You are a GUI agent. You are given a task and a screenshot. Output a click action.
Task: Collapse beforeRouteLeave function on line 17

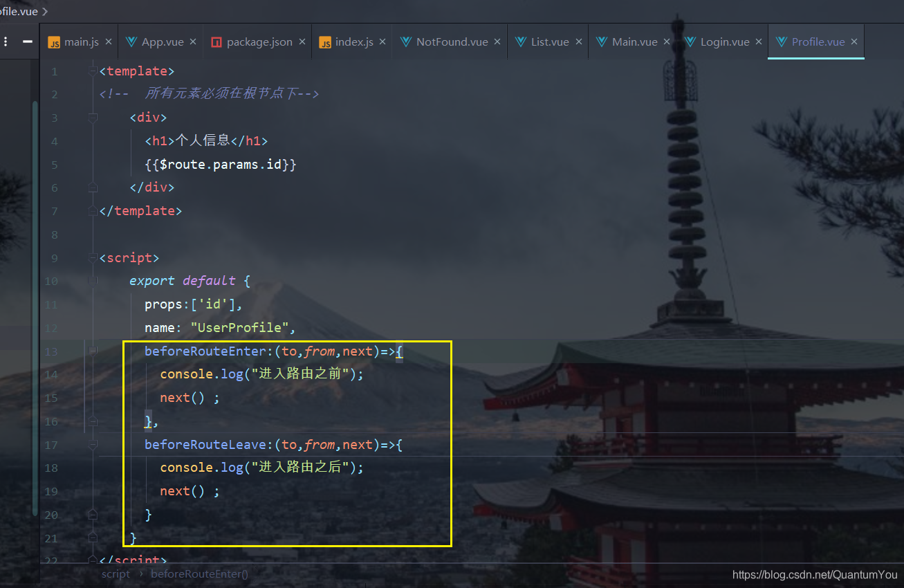click(92, 444)
